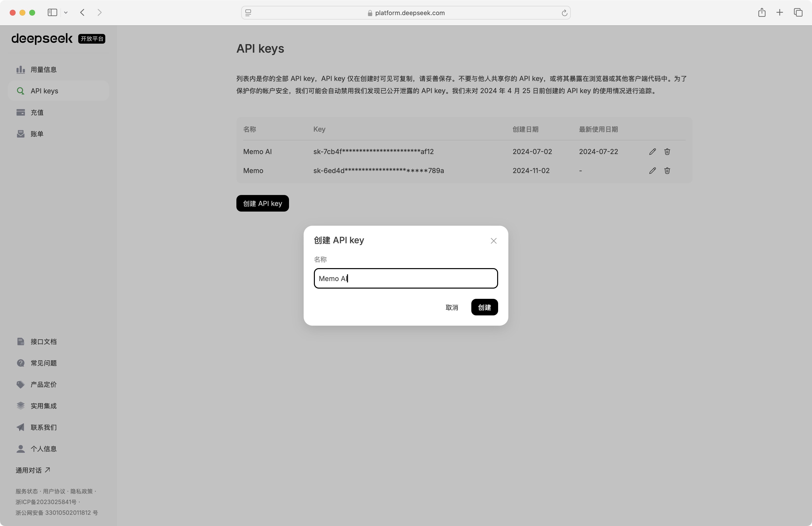Screen dimensions: 812x526
Task: Click the 2024-07-22 last used date
Action: tap(599, 152)
